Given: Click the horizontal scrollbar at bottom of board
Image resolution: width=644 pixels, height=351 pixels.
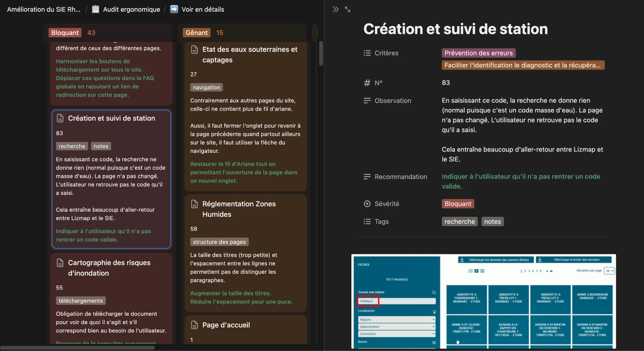Looking at the screenshot, I should point(77,348).
